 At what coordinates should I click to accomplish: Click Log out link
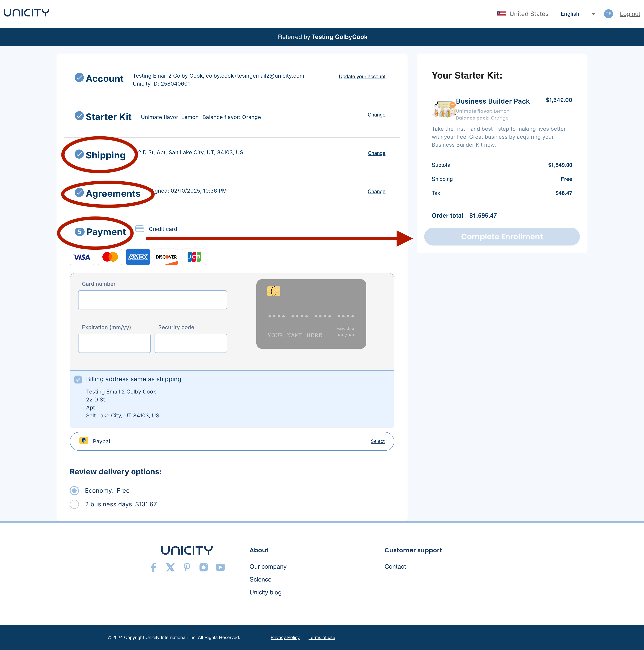(x=630, y=14)
